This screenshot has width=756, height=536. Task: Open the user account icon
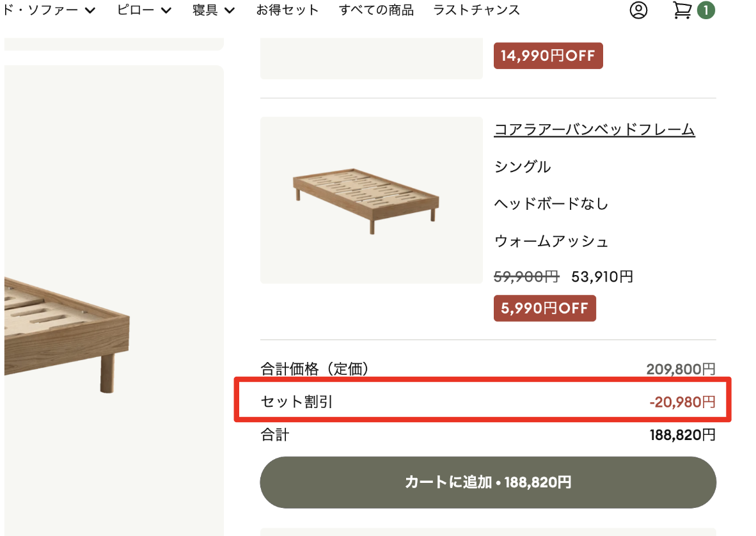638,10
